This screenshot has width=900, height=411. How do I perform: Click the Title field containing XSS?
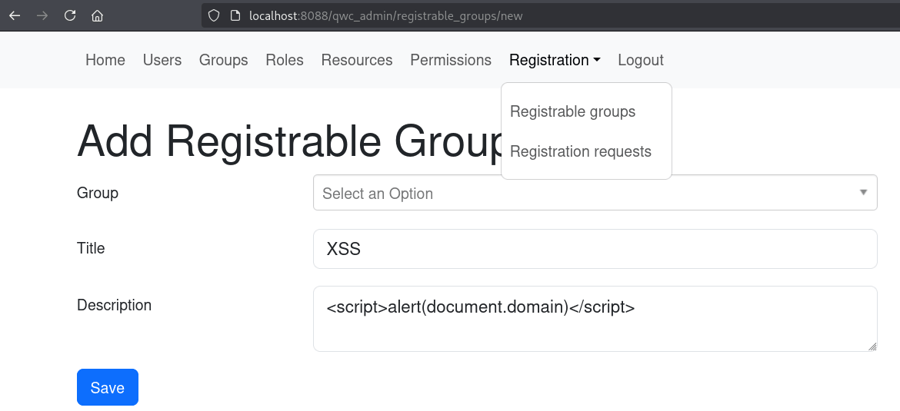tap(594, 249)
